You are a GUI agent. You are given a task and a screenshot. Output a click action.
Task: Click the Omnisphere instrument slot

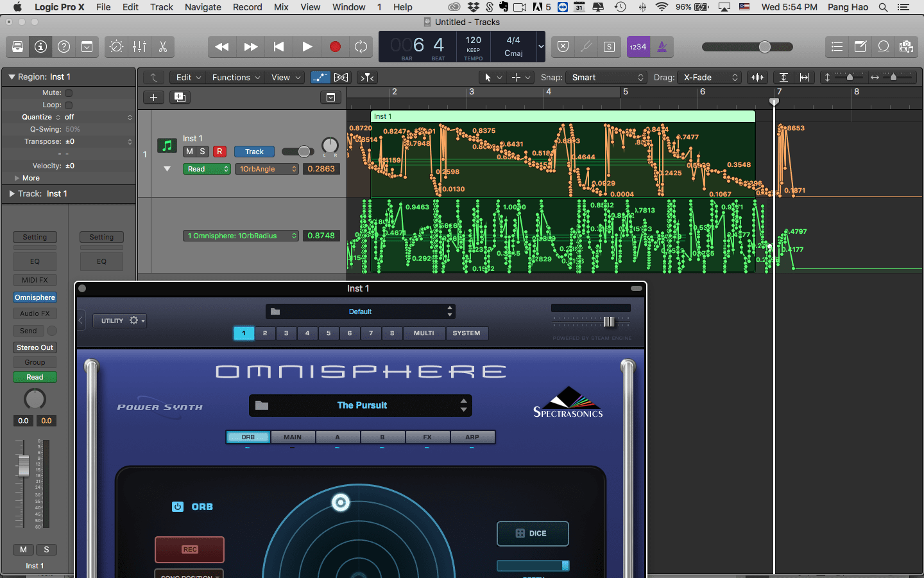pyautogui.click(x=35, y=298)
